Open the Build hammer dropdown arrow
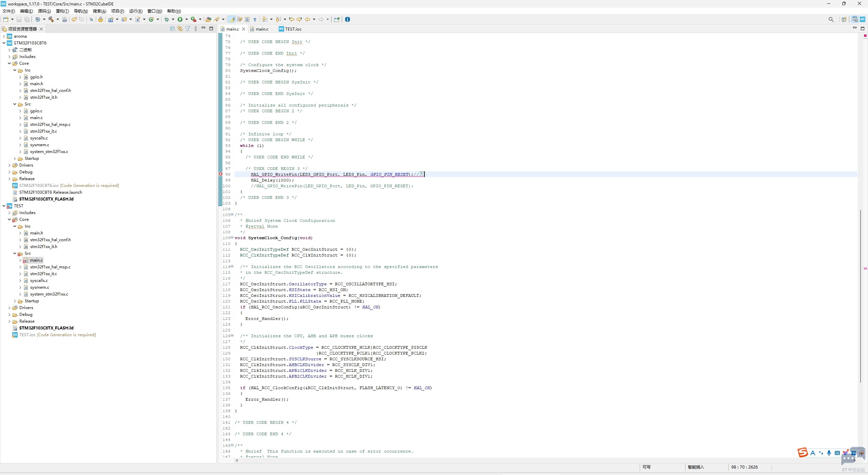868x475 pixels. [58, 19]
